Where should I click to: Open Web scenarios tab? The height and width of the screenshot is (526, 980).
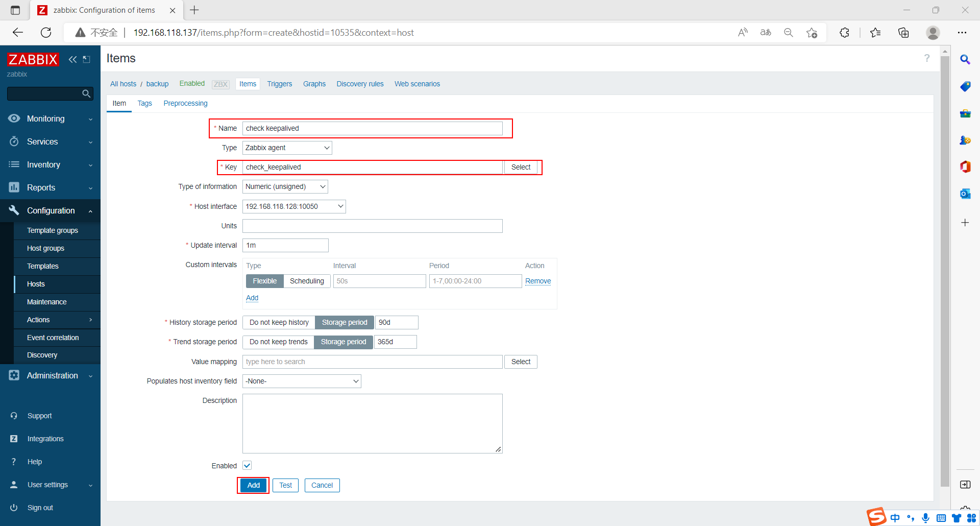click(x=417, y=84)
